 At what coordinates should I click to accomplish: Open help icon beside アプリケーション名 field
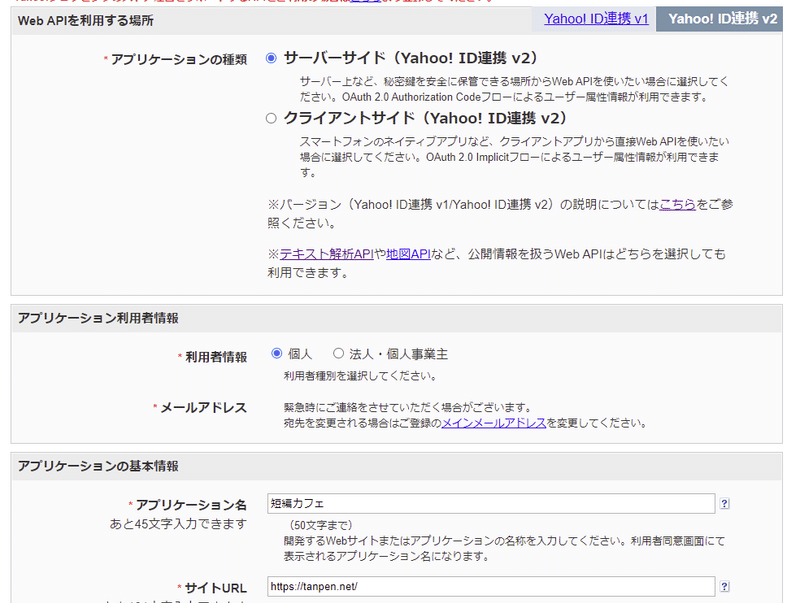(724, 504)
